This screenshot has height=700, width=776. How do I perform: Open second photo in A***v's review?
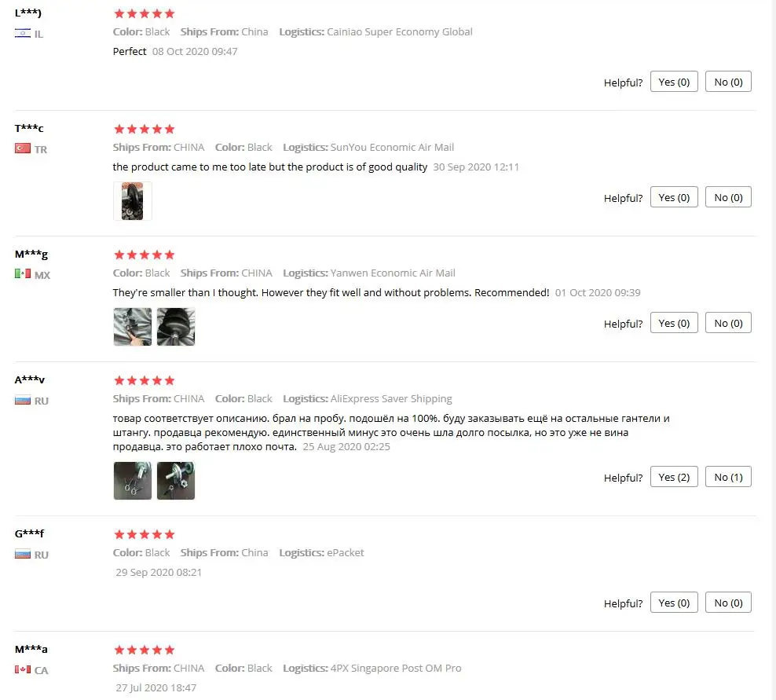point(176,481)
